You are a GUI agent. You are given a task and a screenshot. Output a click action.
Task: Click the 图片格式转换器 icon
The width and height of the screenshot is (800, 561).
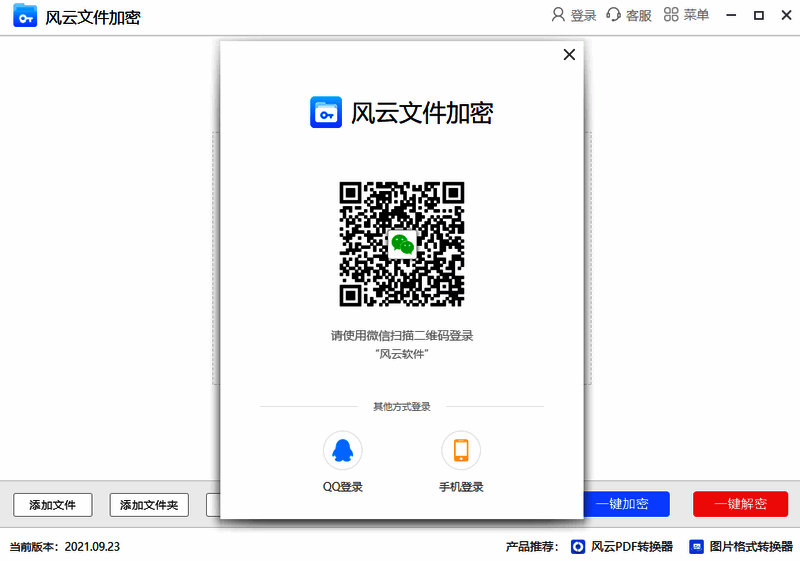[x=696, y=547]
